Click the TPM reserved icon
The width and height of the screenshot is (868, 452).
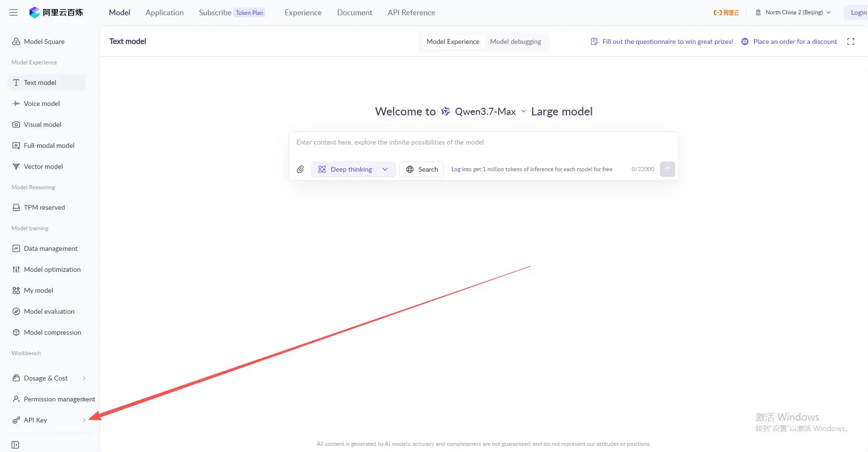click(x=16, y=207)
